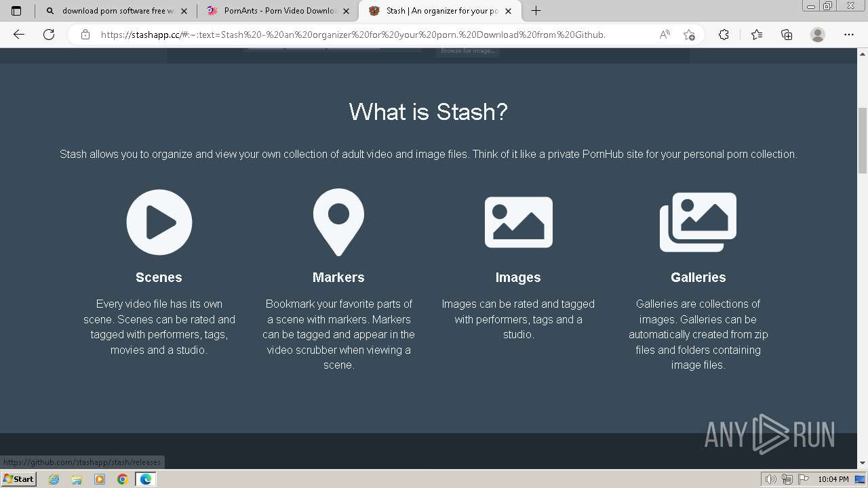Click the Stash intro sentence about collection
868x488 pixels.
pos(429,154)
